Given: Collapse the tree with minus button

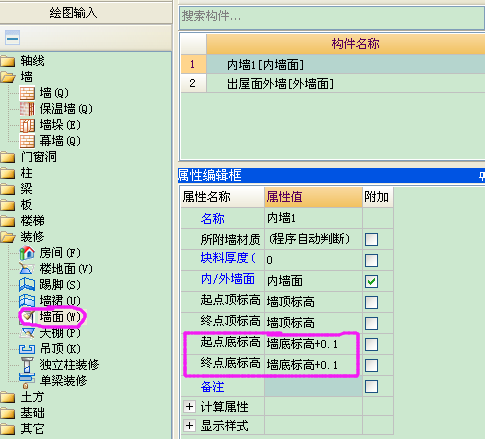Looking at the screenshot, I should pyautogui.click(x=12, y=38).
